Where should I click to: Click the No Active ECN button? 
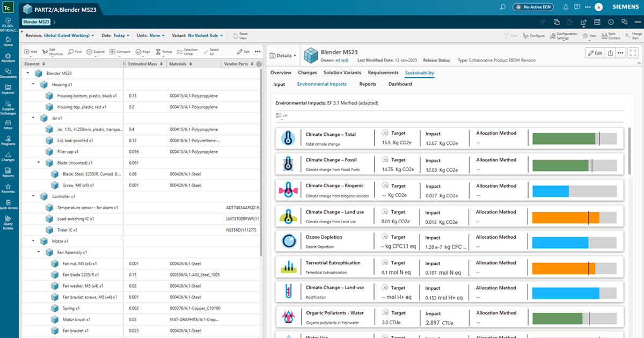click(x=533, y=7)
